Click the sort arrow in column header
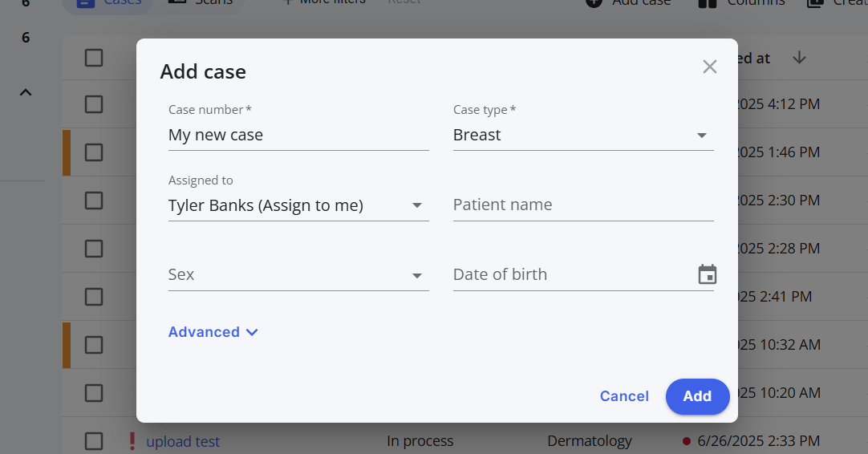Viewport: 868px width, 454px height. (799, 58)
